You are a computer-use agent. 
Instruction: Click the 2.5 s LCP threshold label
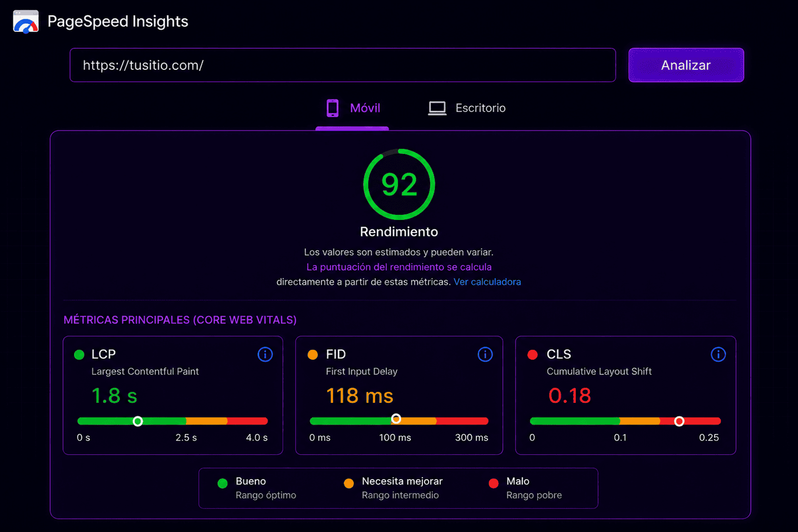[186, 438]
